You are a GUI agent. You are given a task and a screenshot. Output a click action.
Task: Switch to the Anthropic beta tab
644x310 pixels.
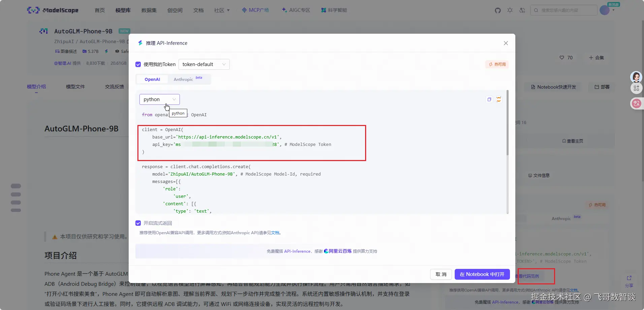tap(188, 79)
